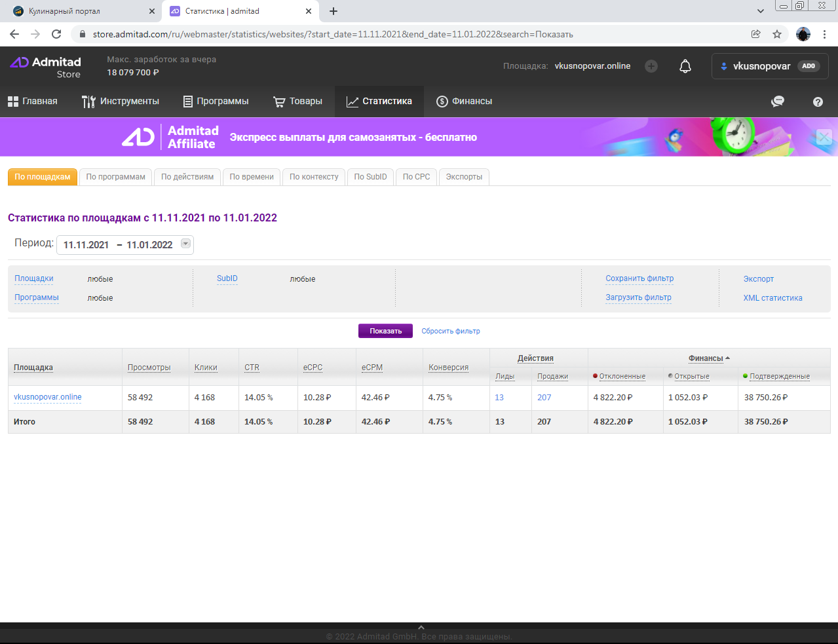Screen dimensions: 838x644
Task: Open Программы menu item
Action: coord(216,102)
